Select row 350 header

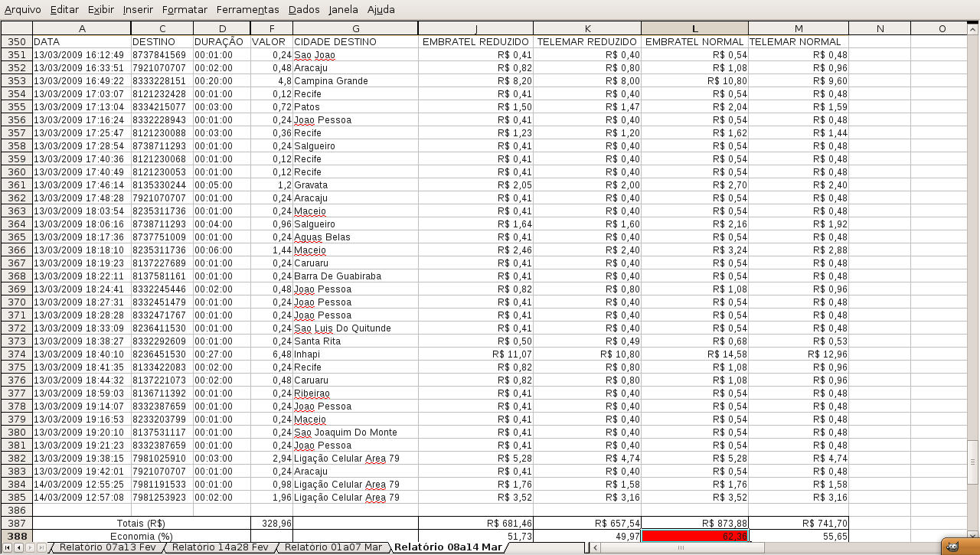[16, 41]
